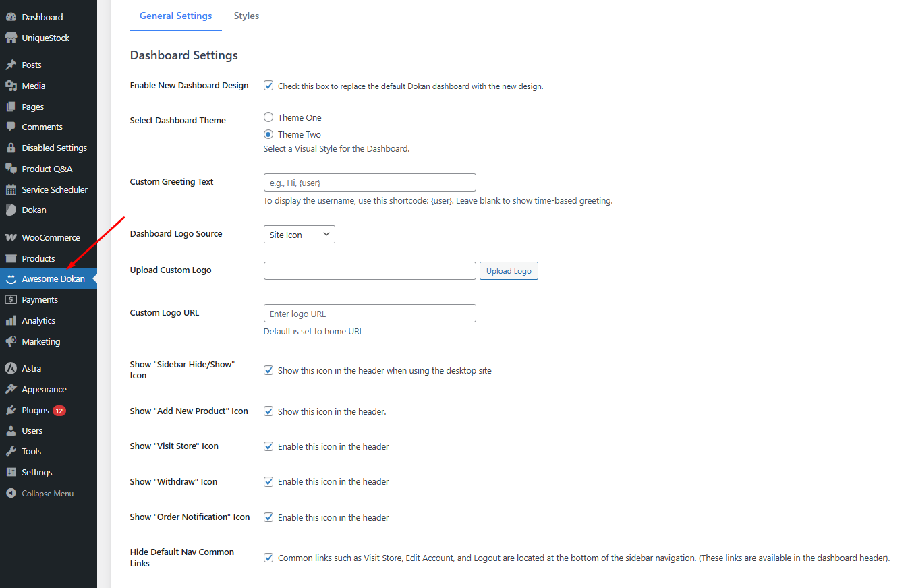Click the WooCommerce logo icon
The image size is (912, 588).
[x=11, y=238]
